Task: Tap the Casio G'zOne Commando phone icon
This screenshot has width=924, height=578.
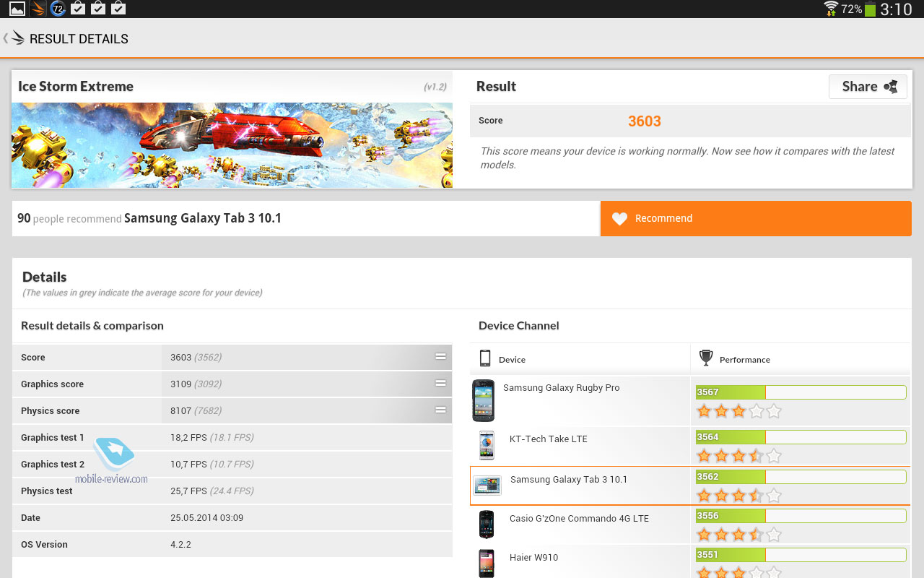Action: pyautogui.click(x=487, y=524)
